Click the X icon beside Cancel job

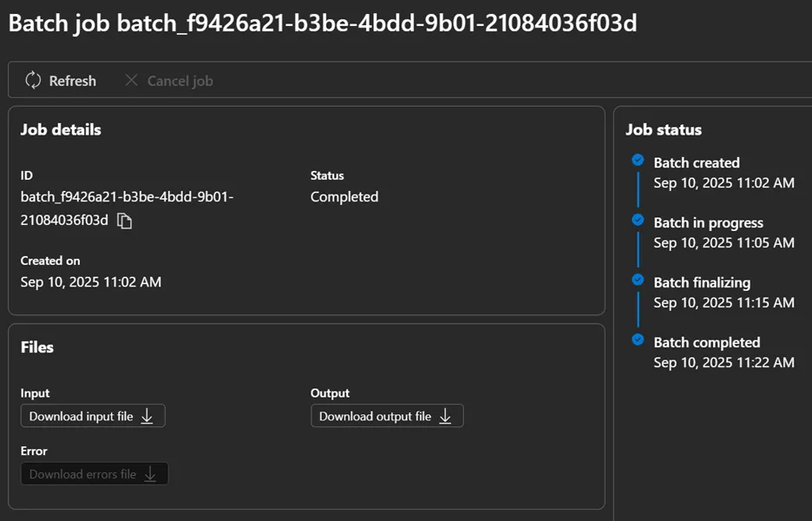click(131, 80)
